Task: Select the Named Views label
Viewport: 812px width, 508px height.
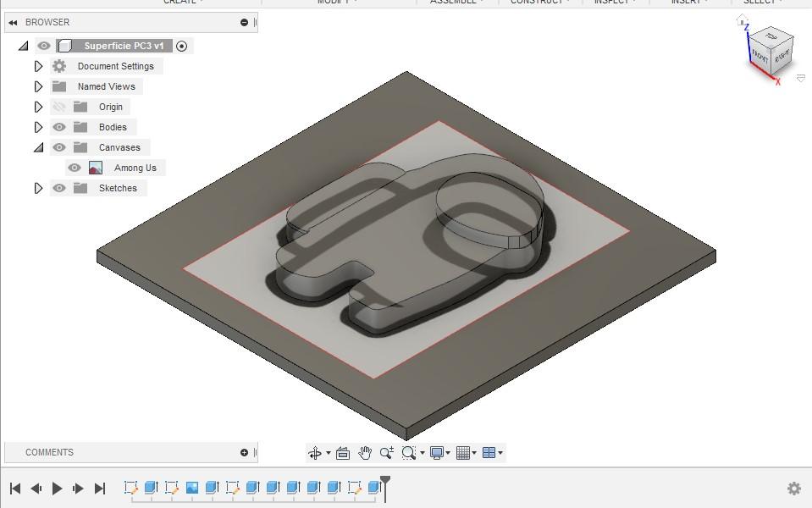Action: pos(106,86)
